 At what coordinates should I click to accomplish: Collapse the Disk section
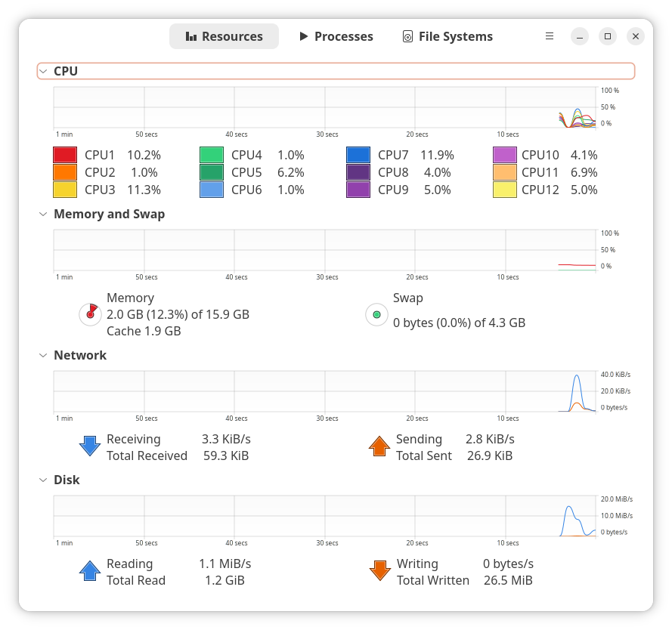[43, 480]
